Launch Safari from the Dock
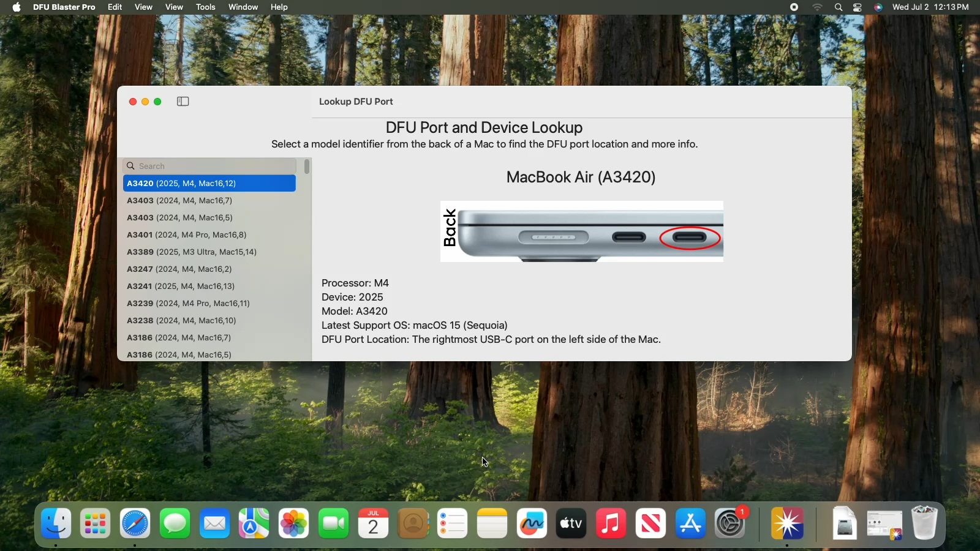 [135, 524]
